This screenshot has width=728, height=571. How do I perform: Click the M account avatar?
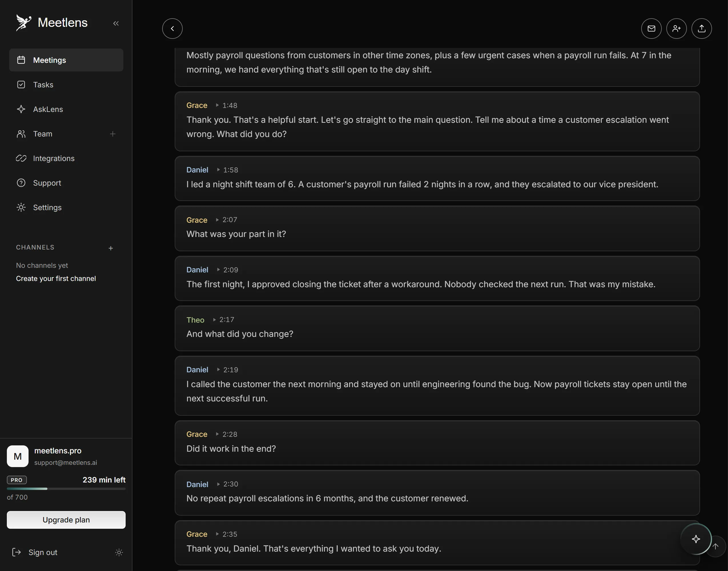coord(18,456)
